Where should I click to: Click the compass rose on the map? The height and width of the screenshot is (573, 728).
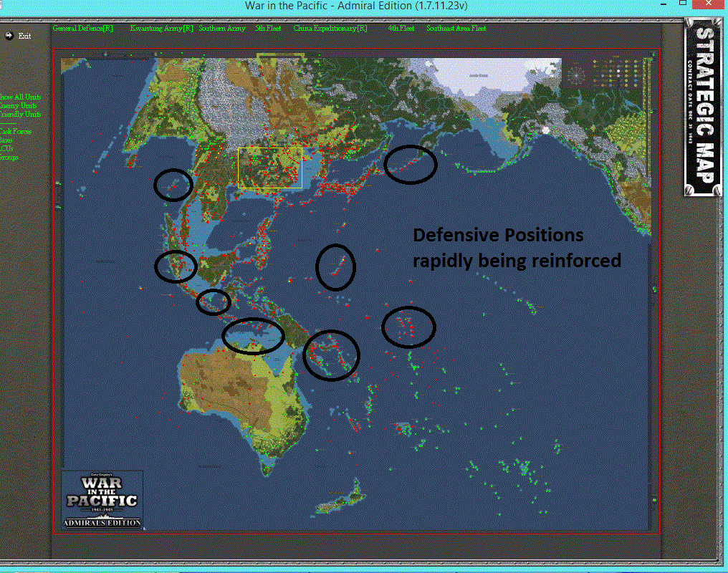[x=576, y=75]
